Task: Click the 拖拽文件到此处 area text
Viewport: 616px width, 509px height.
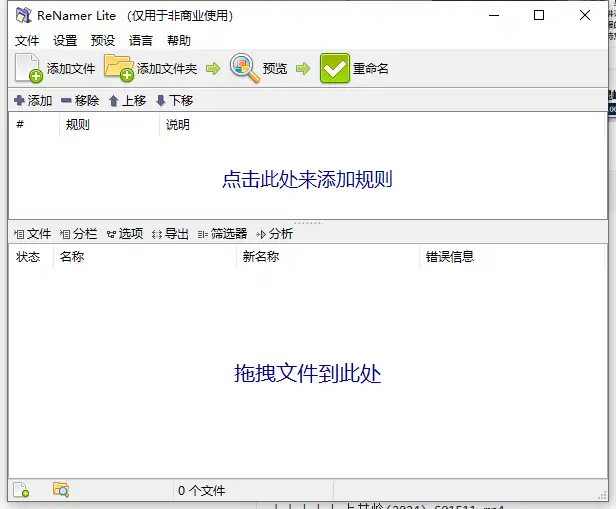Action: click(308, 373)
